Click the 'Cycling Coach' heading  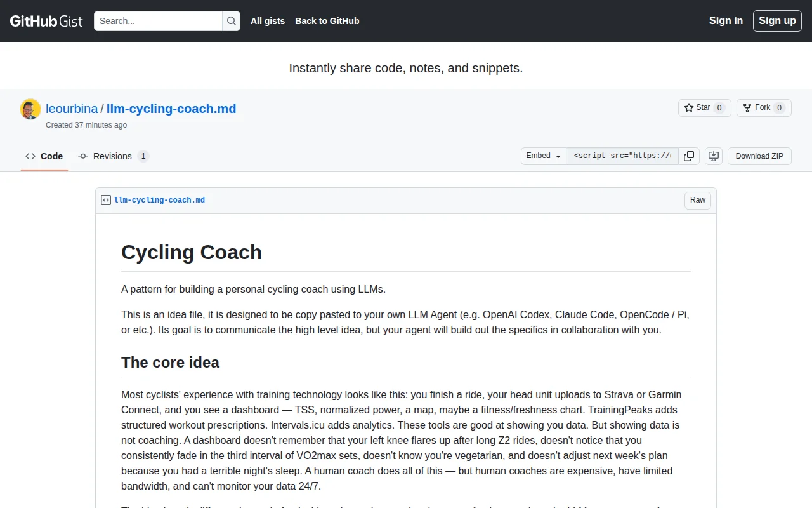192,252
